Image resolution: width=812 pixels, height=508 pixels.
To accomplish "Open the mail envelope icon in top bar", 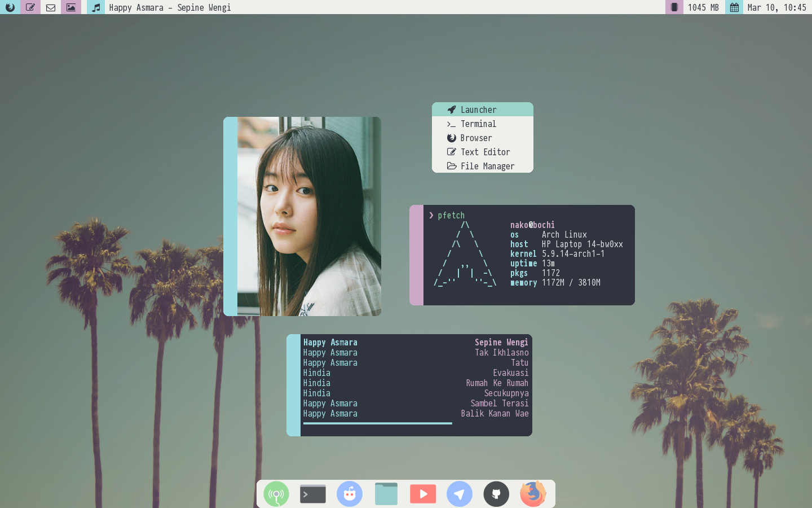I will click(51, 7).
